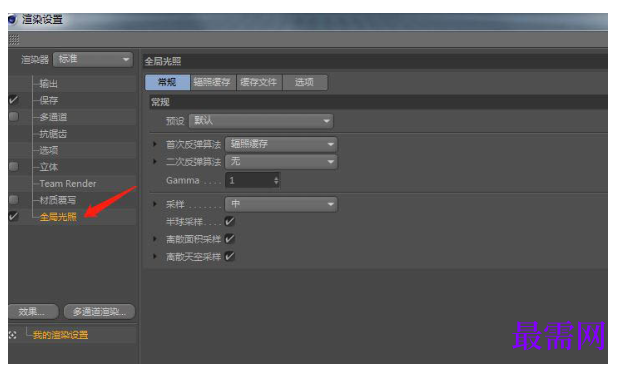The image size is (624, 367).
Task: Select 保存 in the settings list
Action: pyautogui.click(x=49, y=100)
